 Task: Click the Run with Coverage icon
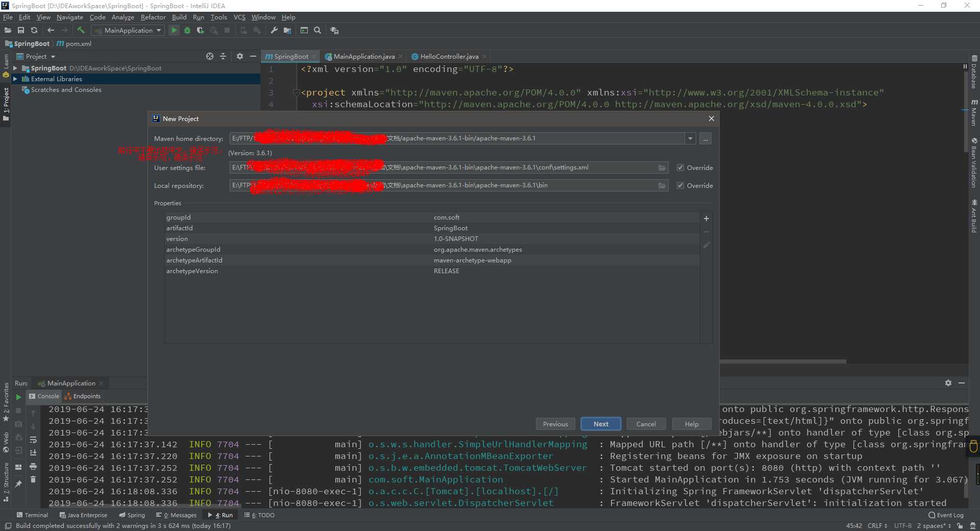(201, 31)
